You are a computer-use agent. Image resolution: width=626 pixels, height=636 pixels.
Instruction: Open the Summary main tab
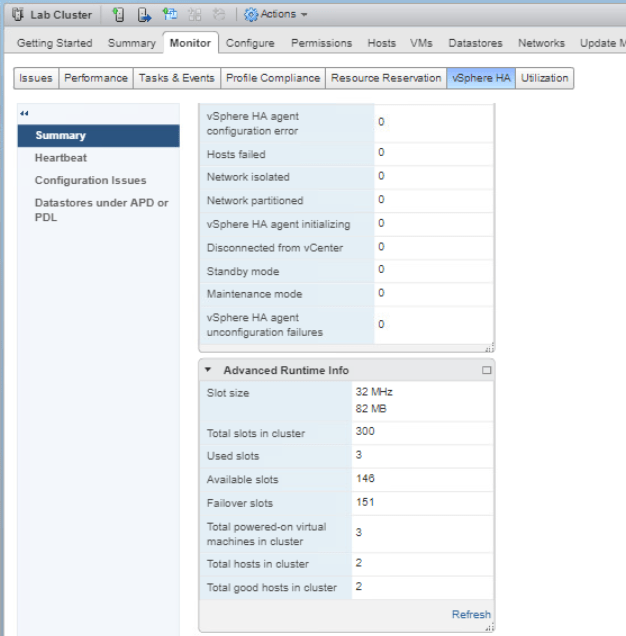(x=131, y=43)
